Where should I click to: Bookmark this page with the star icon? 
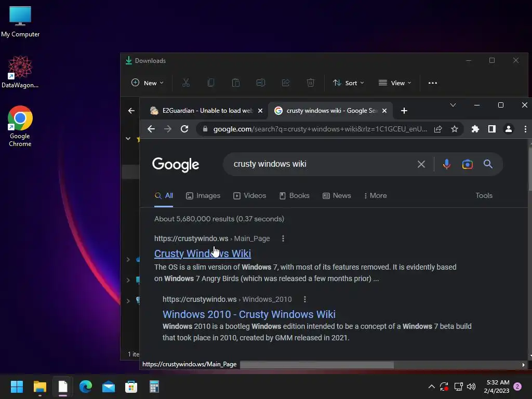(x=455, y=129)
